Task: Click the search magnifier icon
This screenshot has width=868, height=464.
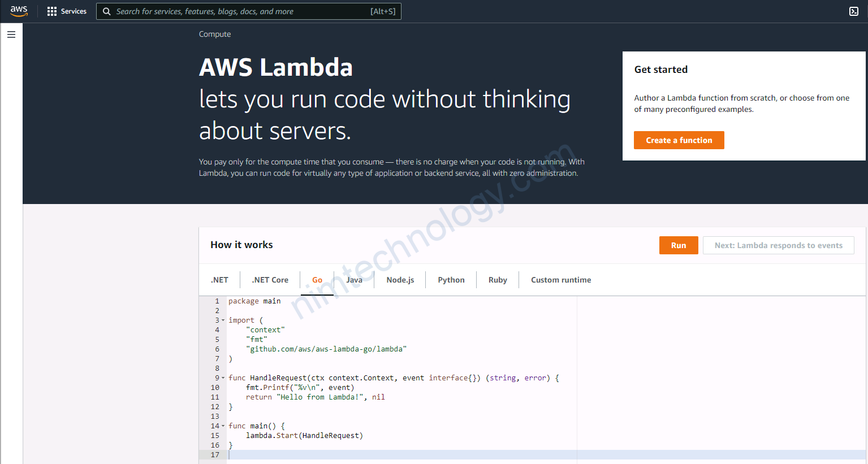Action: click(x=106, y=11)
